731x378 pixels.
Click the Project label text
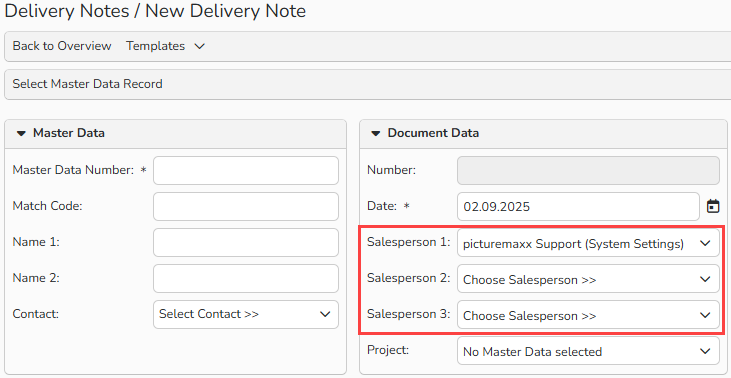click(388, 350)
